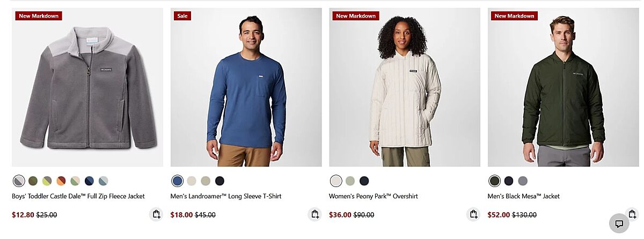Select the olive green swatch for Castle Dale jacket
The image size is (644, 239).
pyautogui.click(x=33, y=181)
